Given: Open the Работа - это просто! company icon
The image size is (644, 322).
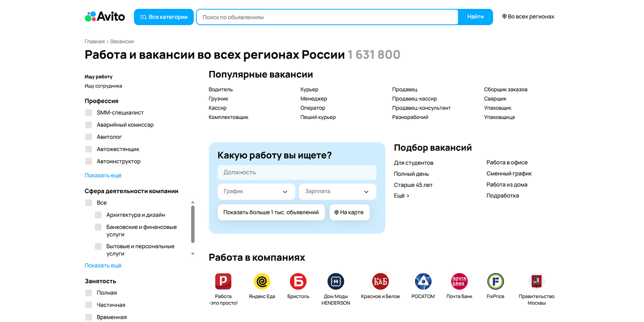Looking at the screenshot, I should click(x=223, y=281).
